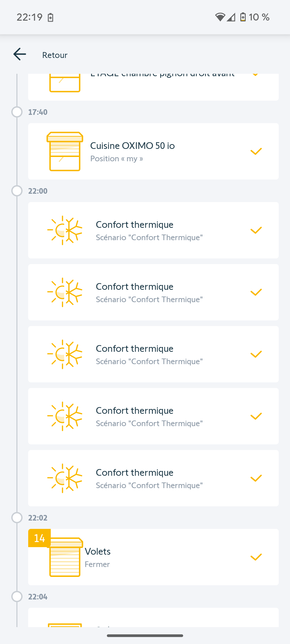Tap the last Confort thermique sun-snowflake icon
The height and width of the screenshot is (644, 290).
point(65,478)
